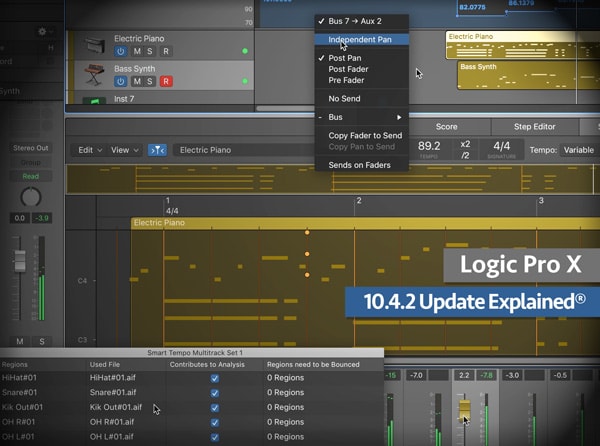
Task: Click the Contributes to Analysis column header
Action: click(x=207, y=365)
